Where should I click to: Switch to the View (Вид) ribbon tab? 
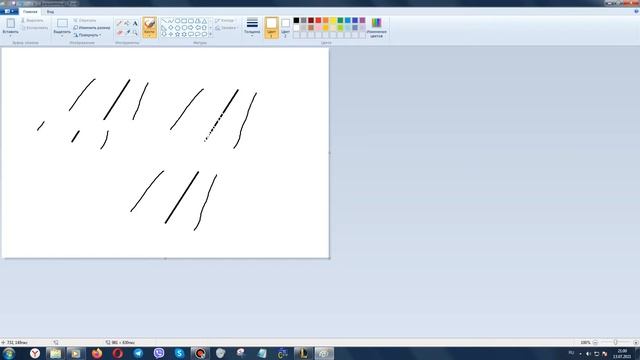coord(50,12)
